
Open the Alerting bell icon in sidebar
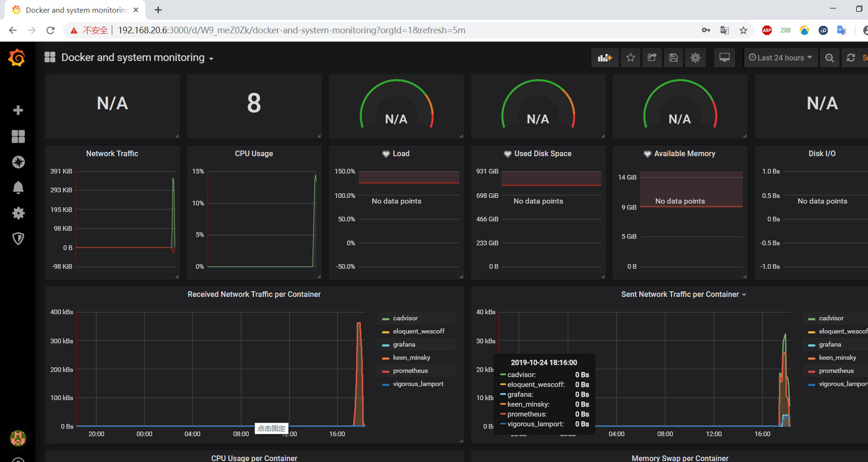pos(18,188)
